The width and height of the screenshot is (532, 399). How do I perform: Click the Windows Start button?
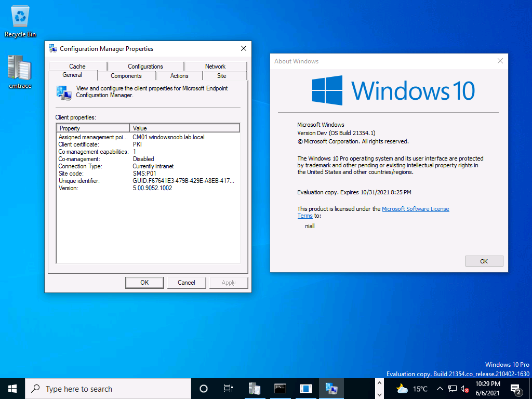click(12, 389)
